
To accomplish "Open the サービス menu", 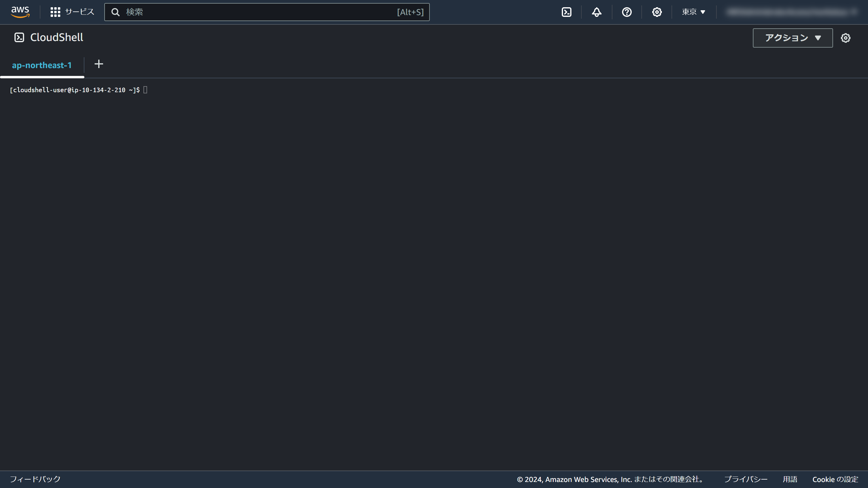I will 80,12.
